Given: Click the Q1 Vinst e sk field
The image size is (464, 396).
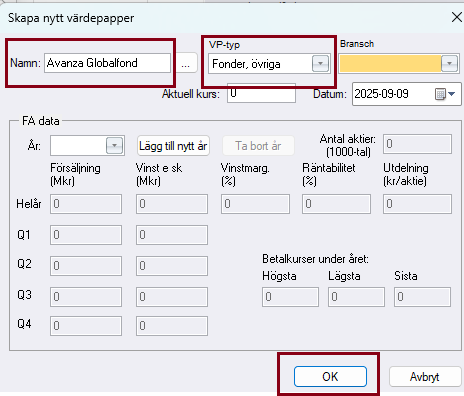Looking at the screenshot, I should 172,235.
